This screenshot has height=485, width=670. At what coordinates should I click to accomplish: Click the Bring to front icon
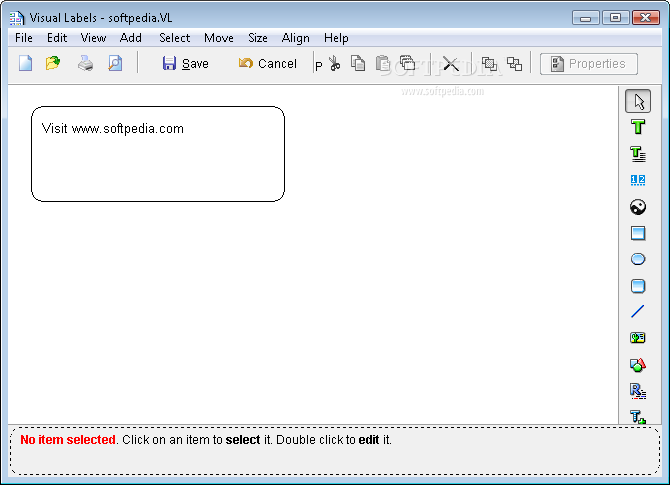(489, 64)
